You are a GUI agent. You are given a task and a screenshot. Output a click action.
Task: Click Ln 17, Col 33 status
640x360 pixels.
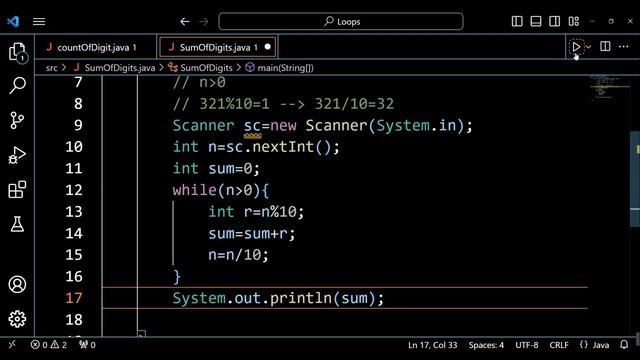click(433, 345)
